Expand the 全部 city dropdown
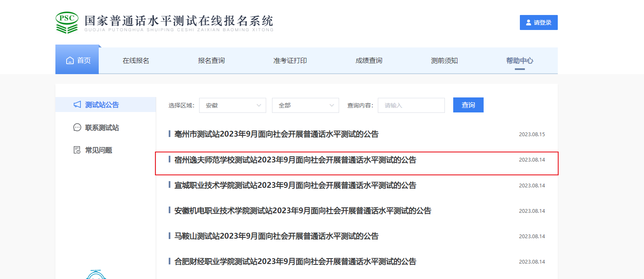Screen dimensions: 644x279 tap(305, 105)
